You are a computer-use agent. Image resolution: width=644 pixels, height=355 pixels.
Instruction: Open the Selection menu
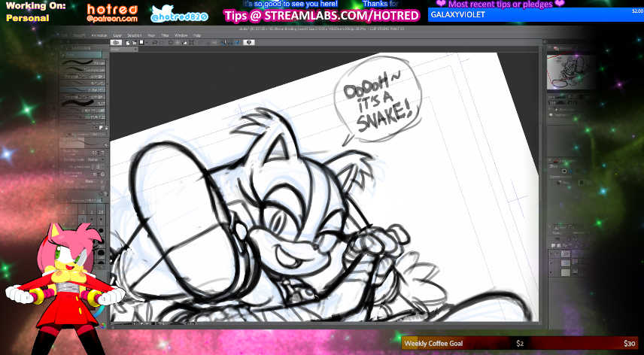coord(135,35)
